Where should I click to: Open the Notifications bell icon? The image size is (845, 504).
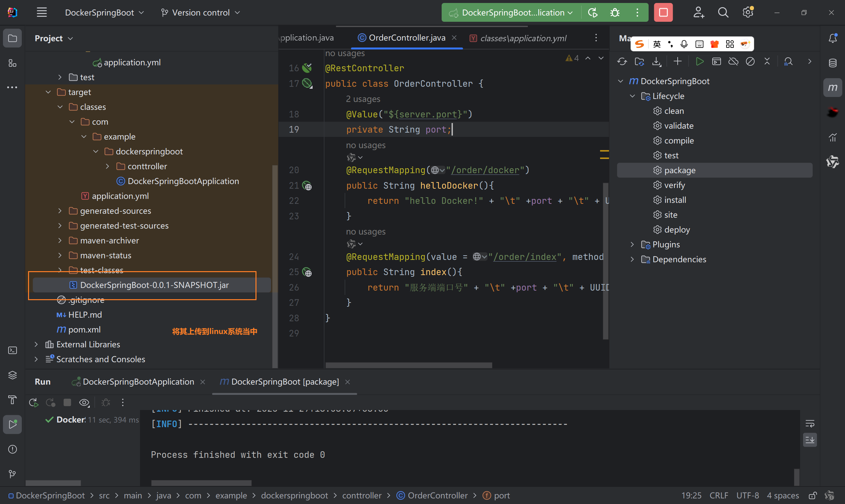click(832, 38)
